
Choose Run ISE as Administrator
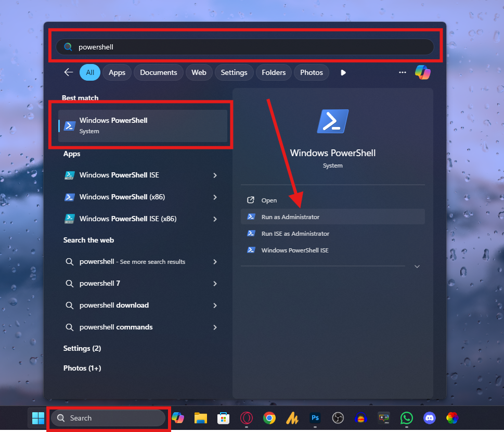click(x=333, y=234)
